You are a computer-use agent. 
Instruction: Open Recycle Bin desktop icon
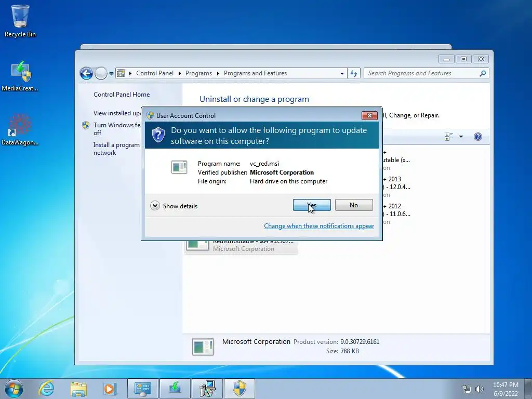[x=20, y=21]
